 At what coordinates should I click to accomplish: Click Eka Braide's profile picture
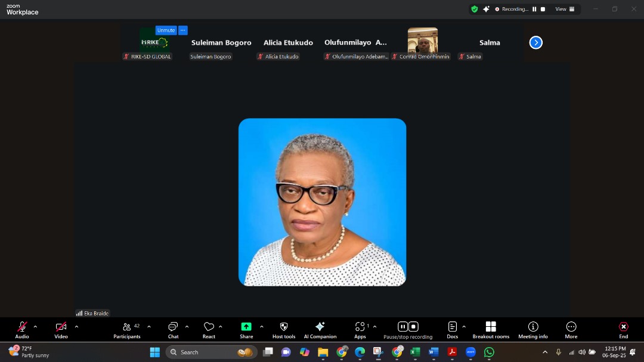(323, 202)
